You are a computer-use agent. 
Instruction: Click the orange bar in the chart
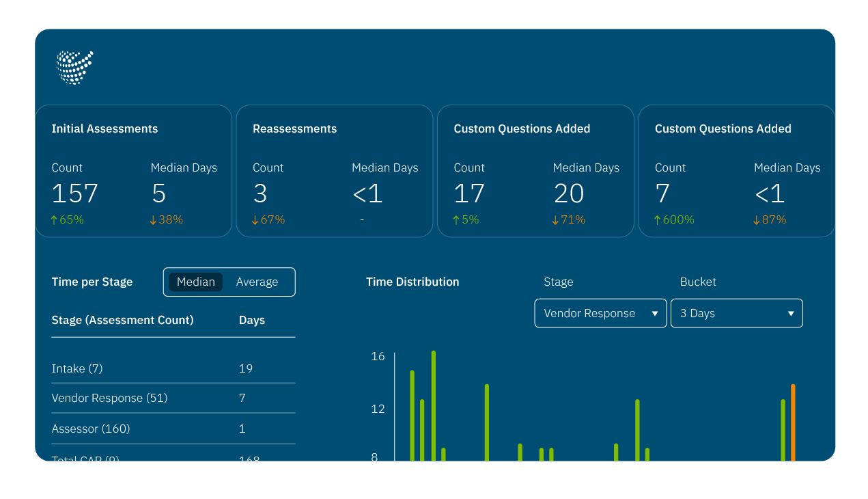(793, 422)
